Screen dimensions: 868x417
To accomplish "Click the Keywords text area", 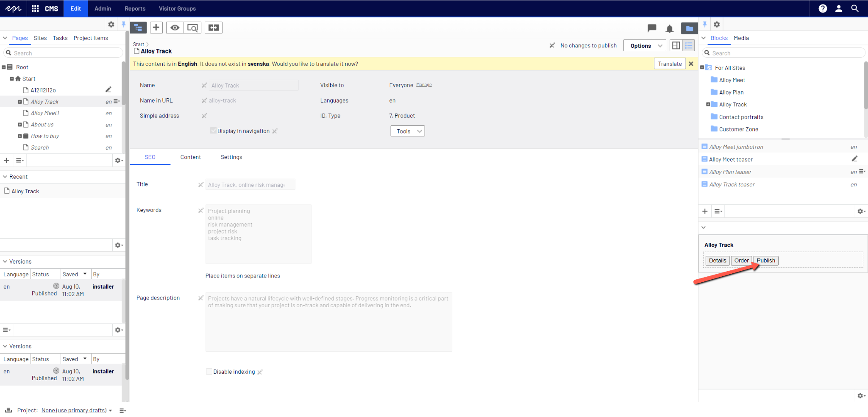I will click(x=258, y=234).
